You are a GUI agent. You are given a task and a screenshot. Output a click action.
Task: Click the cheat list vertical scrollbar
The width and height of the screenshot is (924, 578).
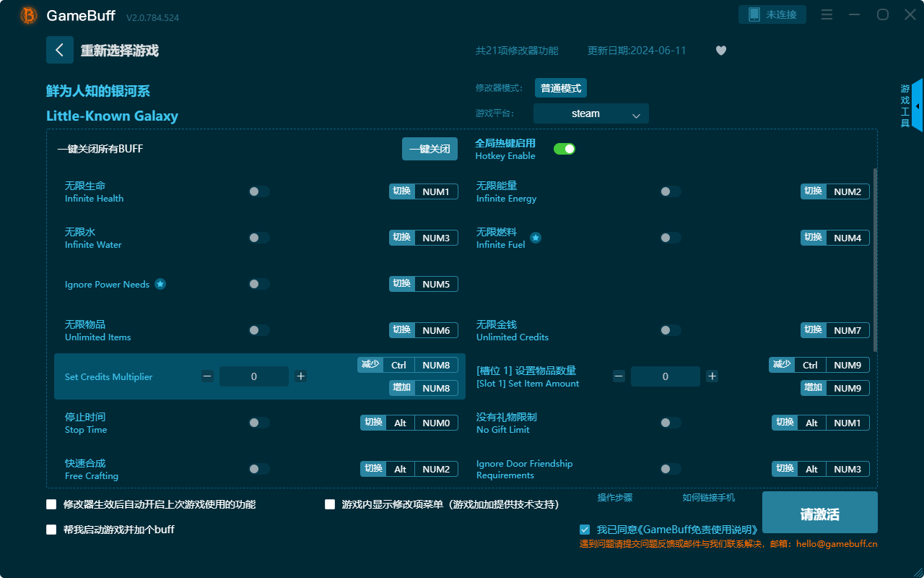(x=876, y=260)
